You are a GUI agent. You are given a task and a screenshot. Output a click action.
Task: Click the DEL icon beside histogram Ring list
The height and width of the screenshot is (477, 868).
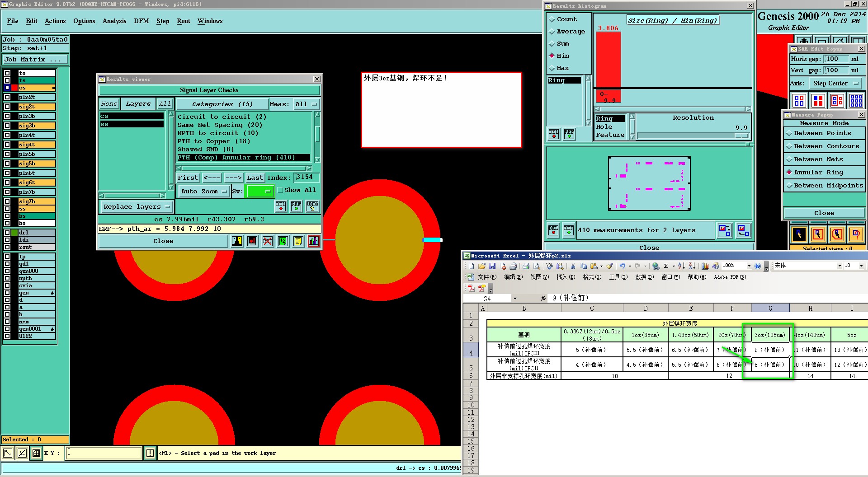tap(553, 134)
